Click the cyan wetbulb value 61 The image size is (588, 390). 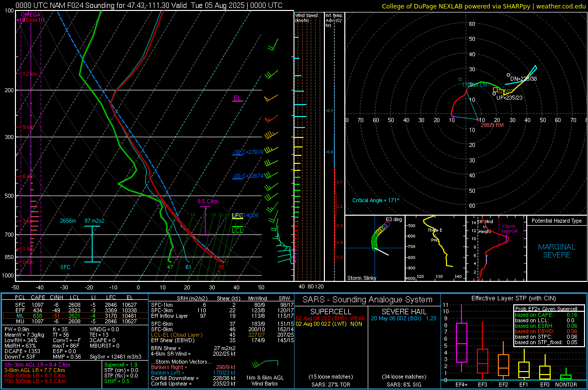point(188,267)
